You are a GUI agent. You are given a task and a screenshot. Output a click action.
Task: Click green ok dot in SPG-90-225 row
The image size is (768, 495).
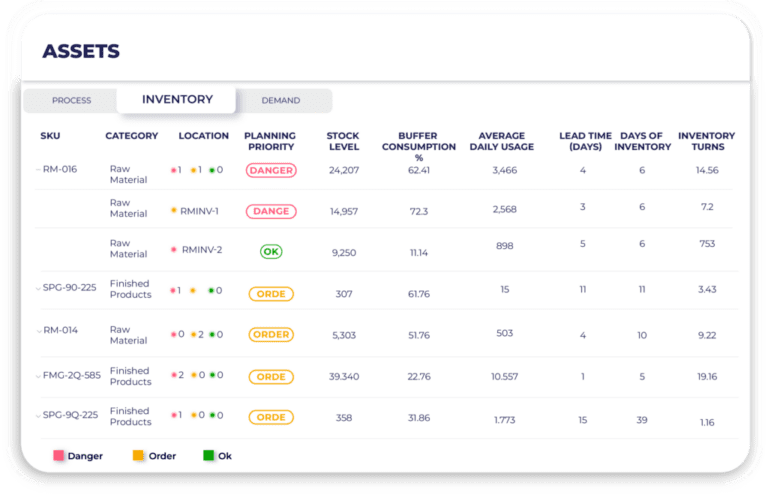(x=211, y=291)
